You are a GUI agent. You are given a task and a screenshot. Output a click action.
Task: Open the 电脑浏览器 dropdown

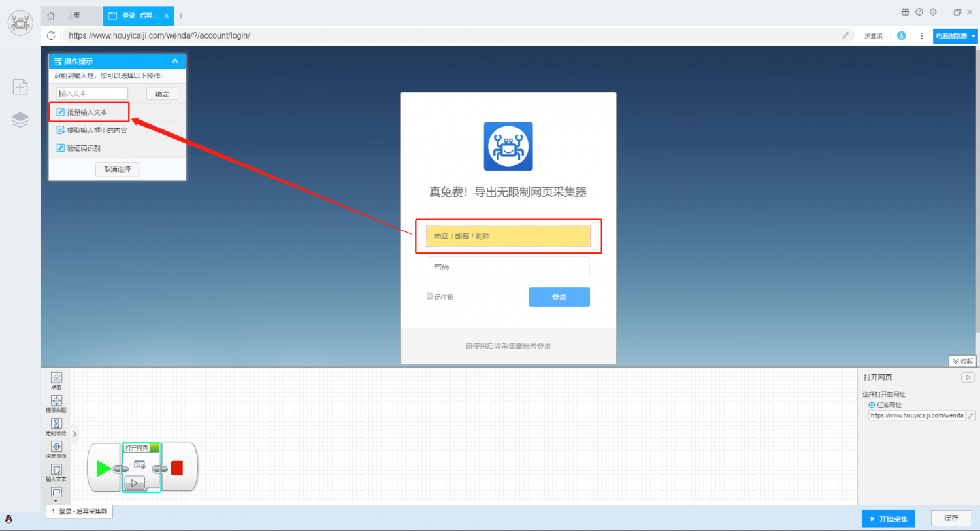[x=955, y=36]
